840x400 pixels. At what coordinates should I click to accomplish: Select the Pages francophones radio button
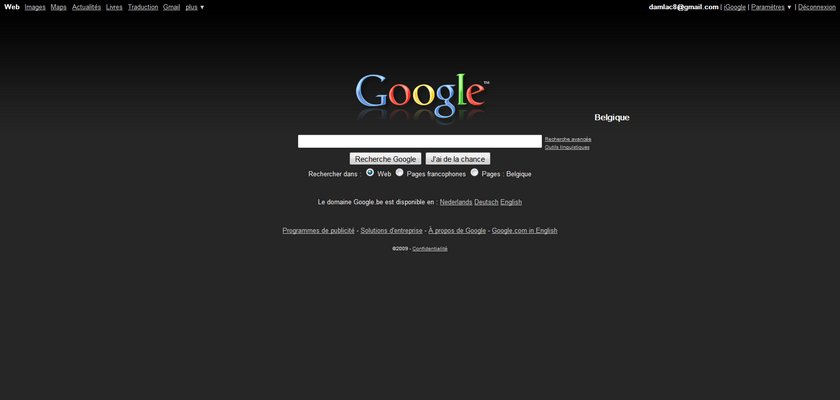(400, 172)
